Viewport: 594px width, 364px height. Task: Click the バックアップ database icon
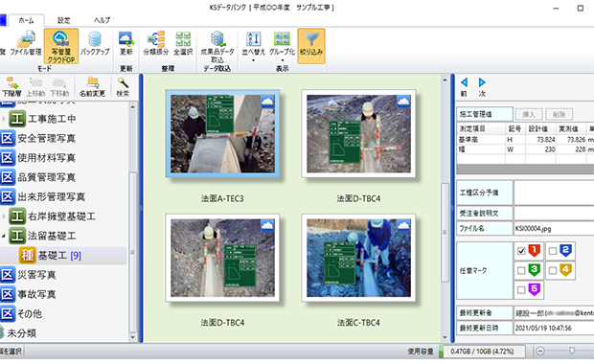pyautogui.click(x=95, y=45)
